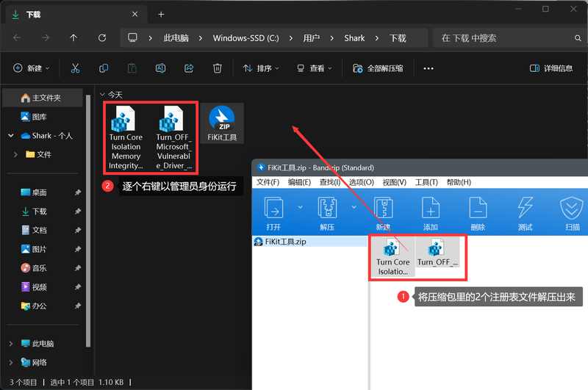Click the Delete trash icon in Explorer toolbar
Screen dimensions: 588x390
click(x=218, y=68)
